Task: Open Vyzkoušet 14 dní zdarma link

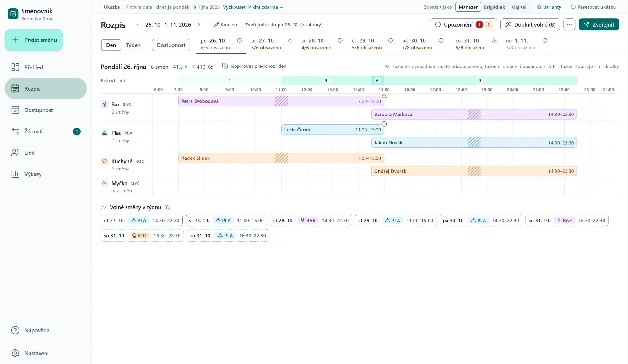Action: click(253, 7)
